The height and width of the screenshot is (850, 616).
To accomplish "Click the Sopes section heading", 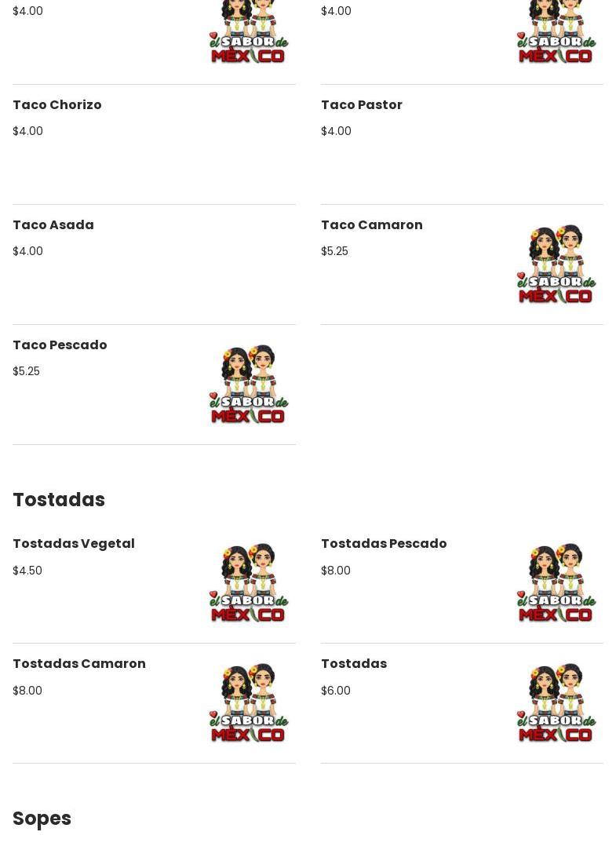I will [42, 819].
